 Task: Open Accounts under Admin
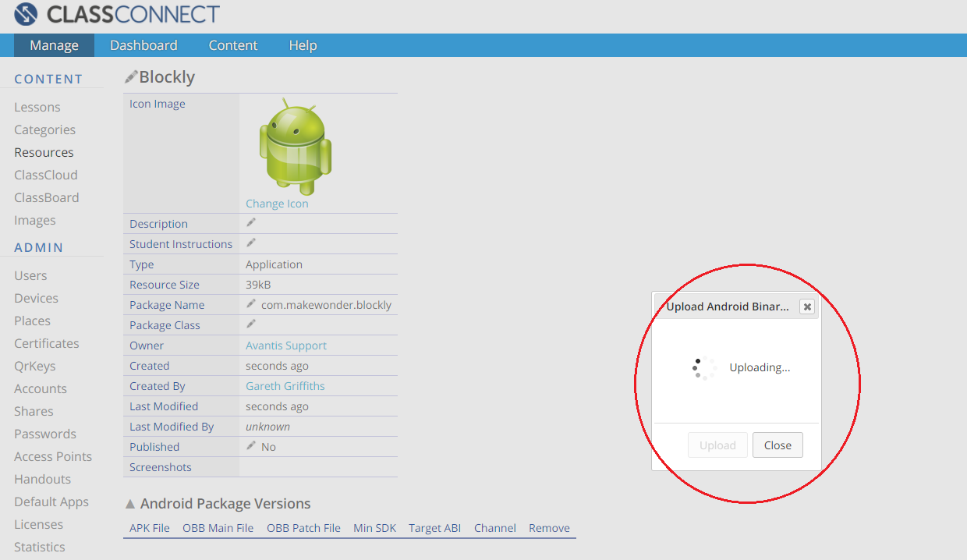point(41,389)
